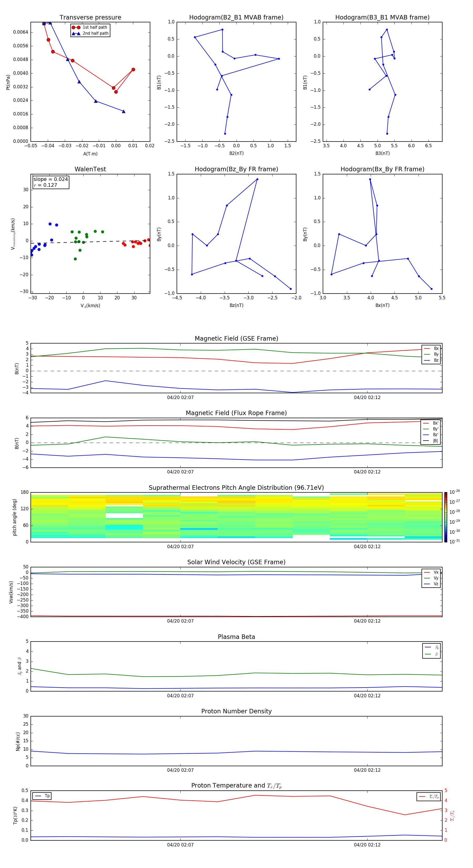Click the "Hodogram(Bx_By FR frame)" title
The width and height of the screenshot is (473, 868).
point(382,169)
